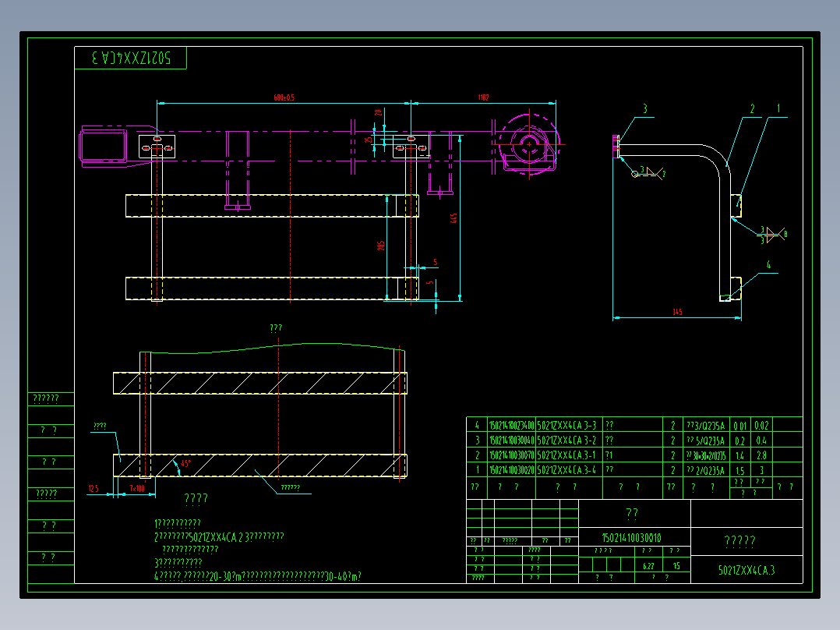840x630 pixels.
Task: Click material cell ending 5/Q235A
Action: 705,441
